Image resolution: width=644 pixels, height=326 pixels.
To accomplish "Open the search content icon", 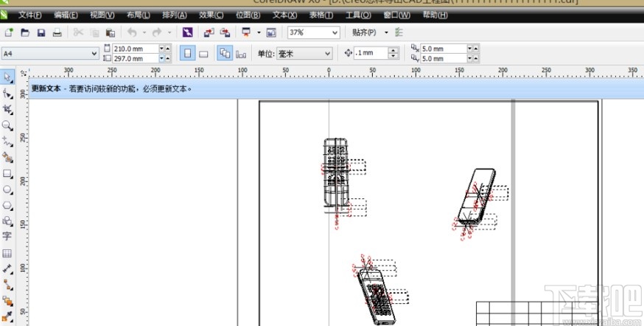I will point(187,32).
